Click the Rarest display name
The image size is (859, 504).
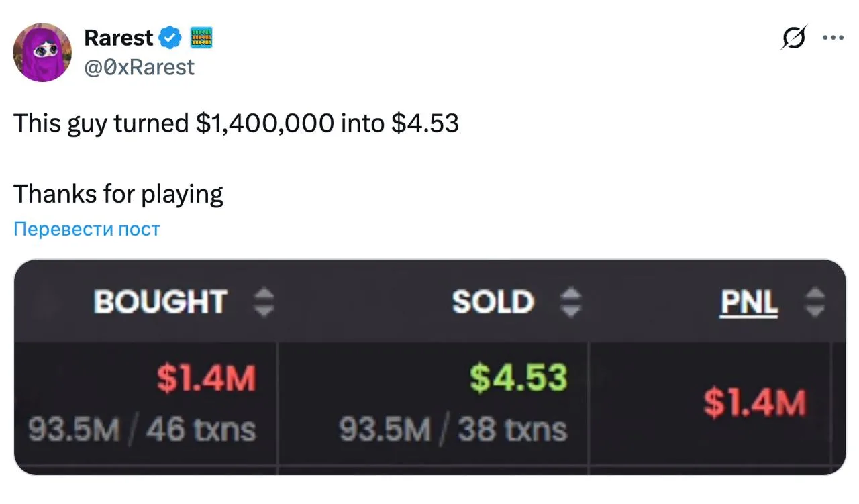(x=119, y=38)
